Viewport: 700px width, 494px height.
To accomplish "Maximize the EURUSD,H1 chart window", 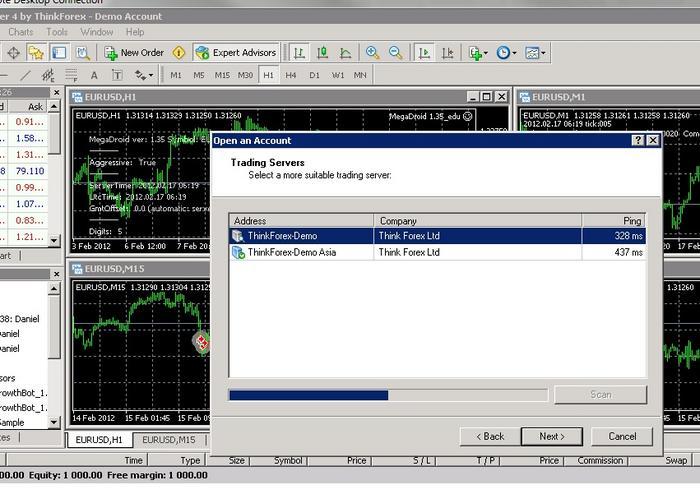I will coord(487,96).
